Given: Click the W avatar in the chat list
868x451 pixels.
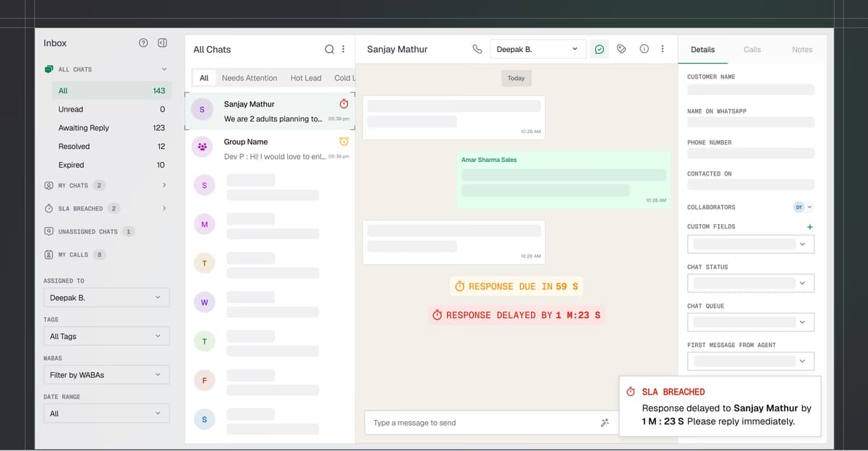Looking at the screenshot, I should tap(204, 302).
